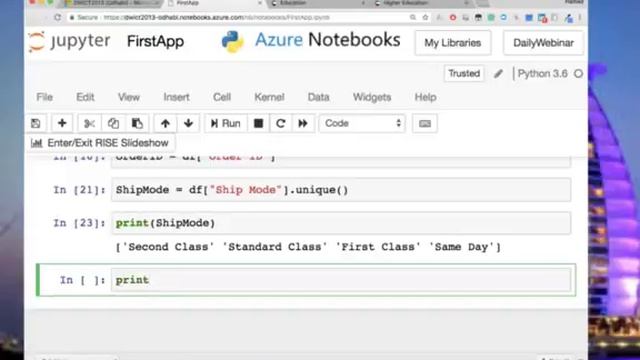Open the Help menu
The height and width of the screenshot is (360, 640).
pyautogui.click(x=425, y=97)
